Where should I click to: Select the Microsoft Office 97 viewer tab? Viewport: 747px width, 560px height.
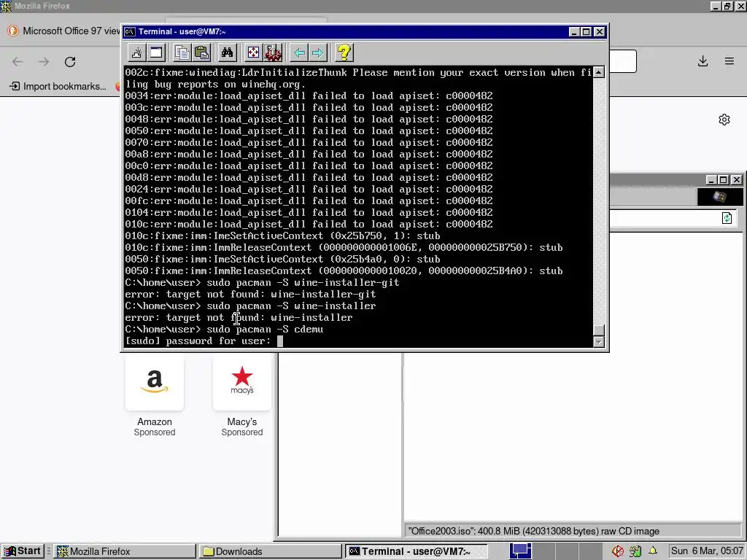point(64,31)
